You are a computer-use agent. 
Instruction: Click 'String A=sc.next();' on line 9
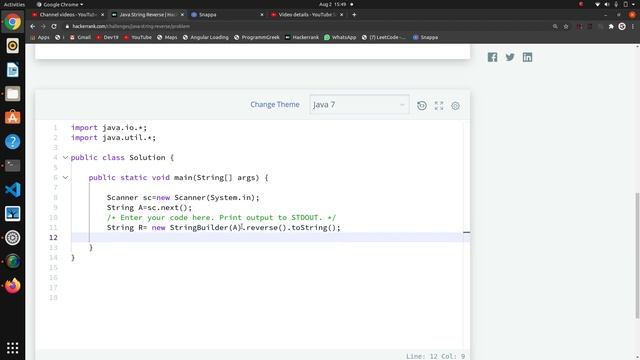pos(149,207)
